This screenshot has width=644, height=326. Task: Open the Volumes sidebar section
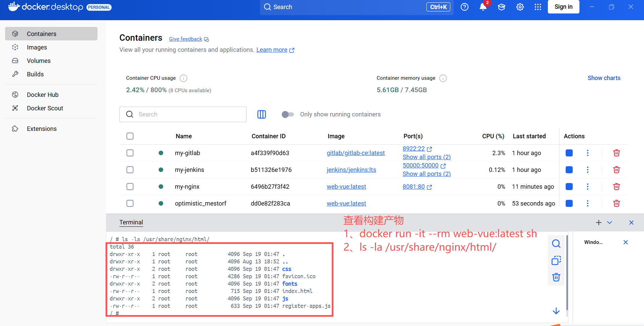[x=51, y=61]
